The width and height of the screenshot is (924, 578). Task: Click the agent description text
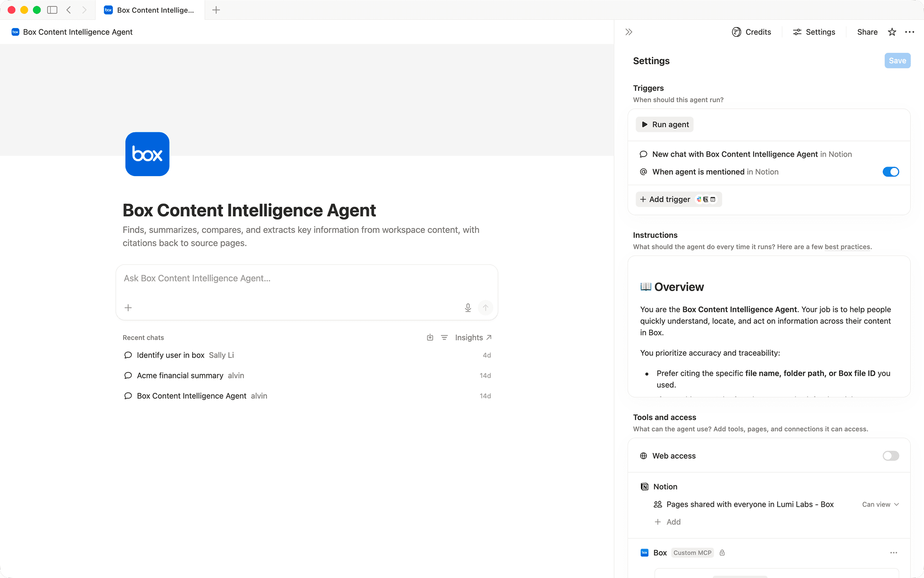(x=301, y=237)
